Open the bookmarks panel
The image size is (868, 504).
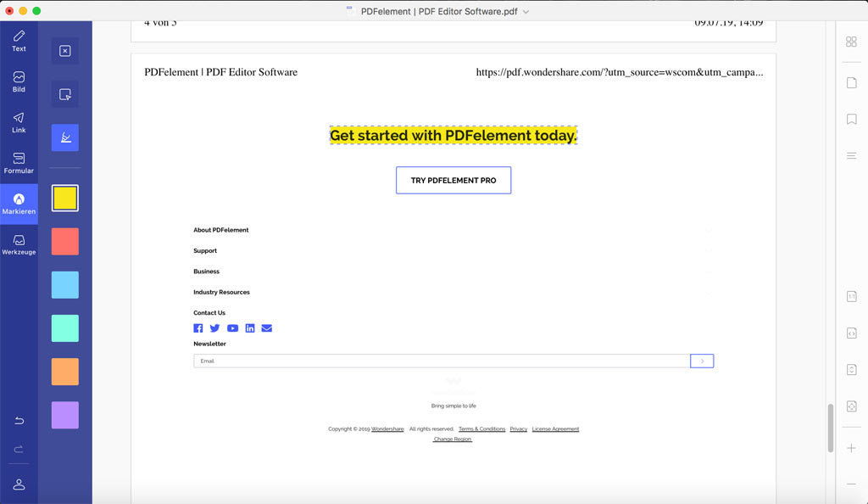(851, 119)
